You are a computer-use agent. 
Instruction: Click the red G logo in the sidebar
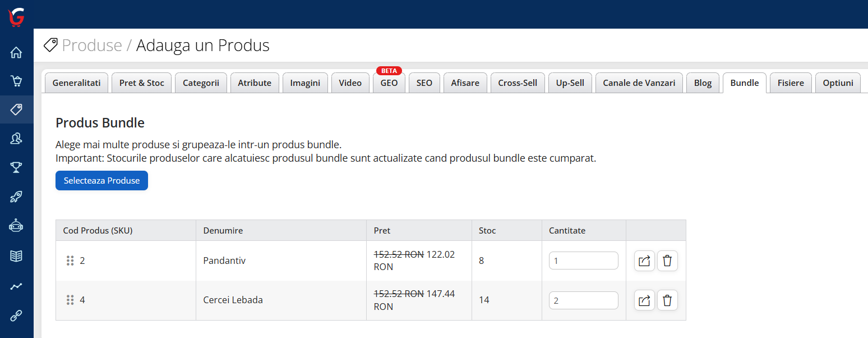click(16, 17)
